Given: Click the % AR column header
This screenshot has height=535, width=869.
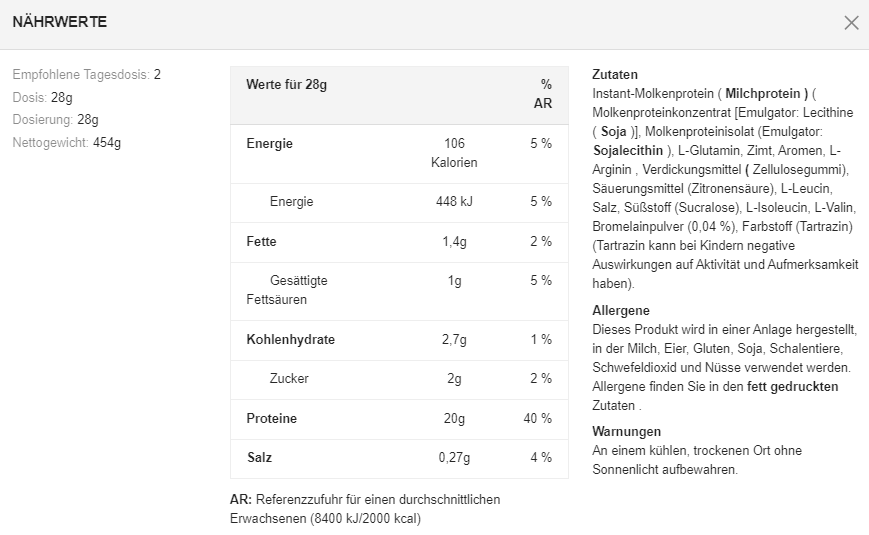Looking at the screenshot, I should tap(543, 94).
